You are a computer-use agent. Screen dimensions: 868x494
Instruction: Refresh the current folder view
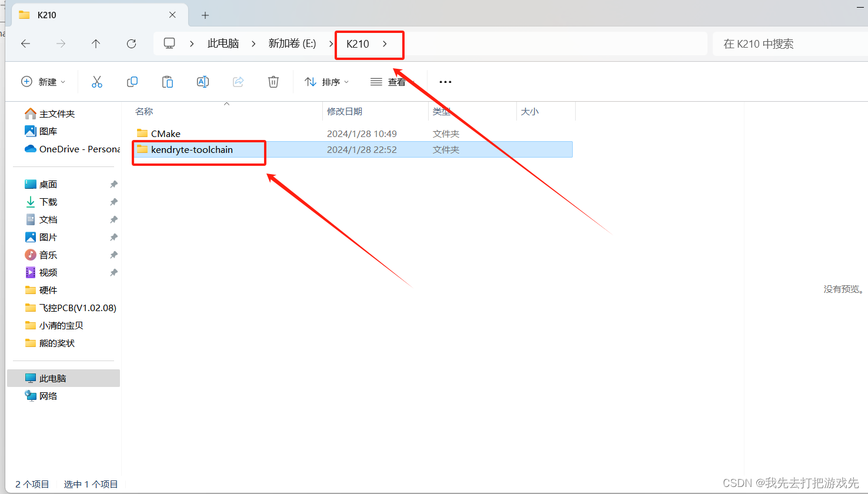click(x=132, y=44)
